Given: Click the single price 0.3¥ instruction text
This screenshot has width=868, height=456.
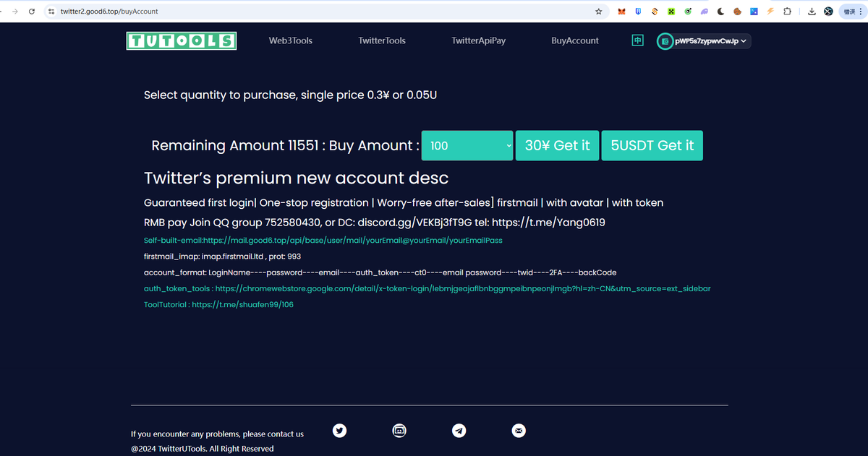Looking at the screenshot, I should 290,95.
